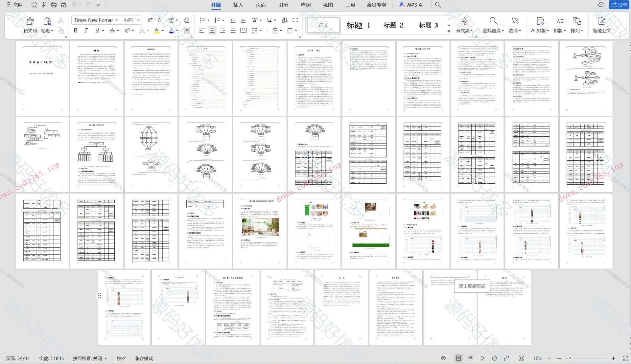Enable center text alignment

coord(212,31)
